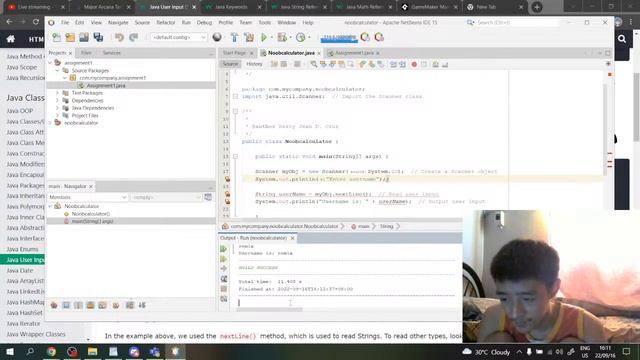Select Assignment1.java in the Projects tree
This screenshot has height=360, width=640.
(106, 86)
